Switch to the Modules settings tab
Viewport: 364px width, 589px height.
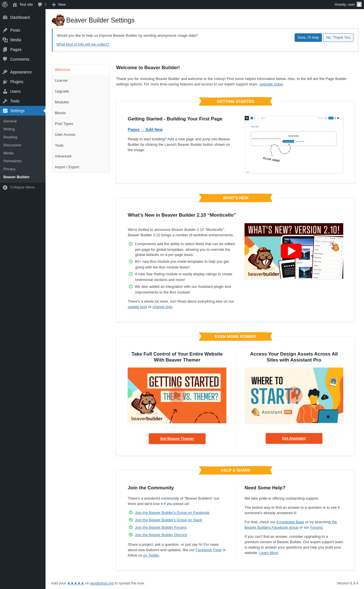81,102
